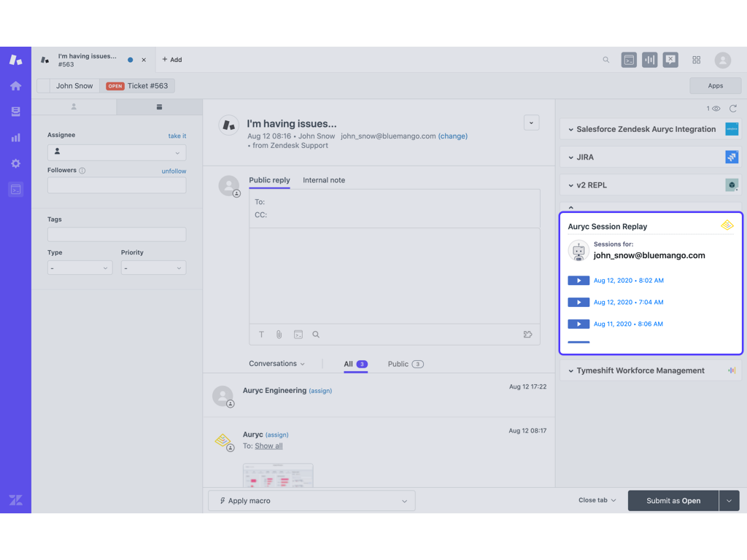Click the composer search icon
Screen dimensions: 747x560
[316, 334]
